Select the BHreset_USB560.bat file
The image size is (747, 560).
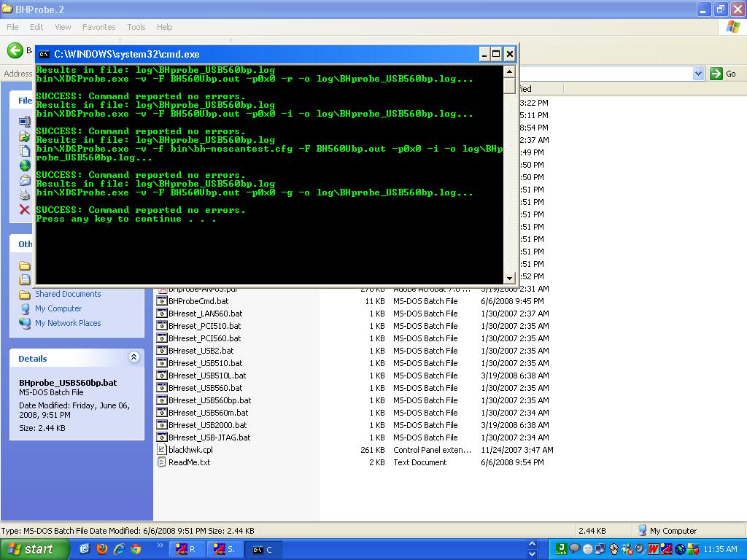pyautogui.click(x=205, y=388)
